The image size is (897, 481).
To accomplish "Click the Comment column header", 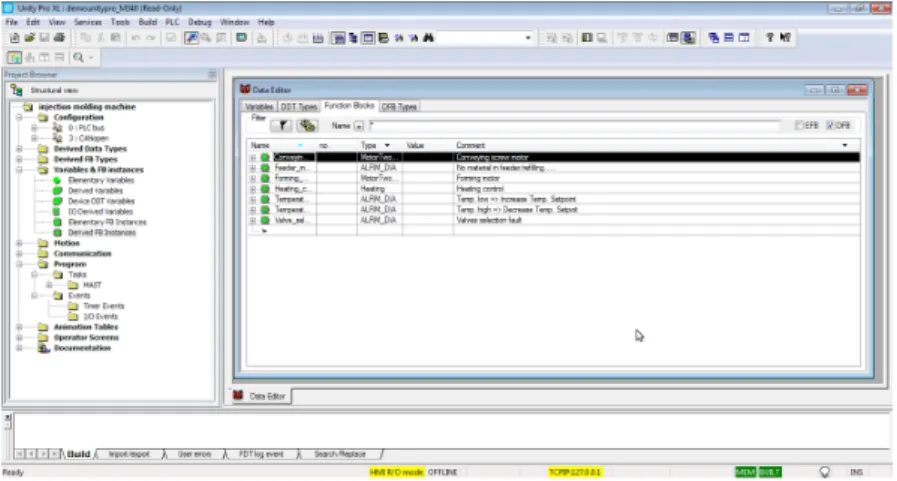I will [657, 145].
